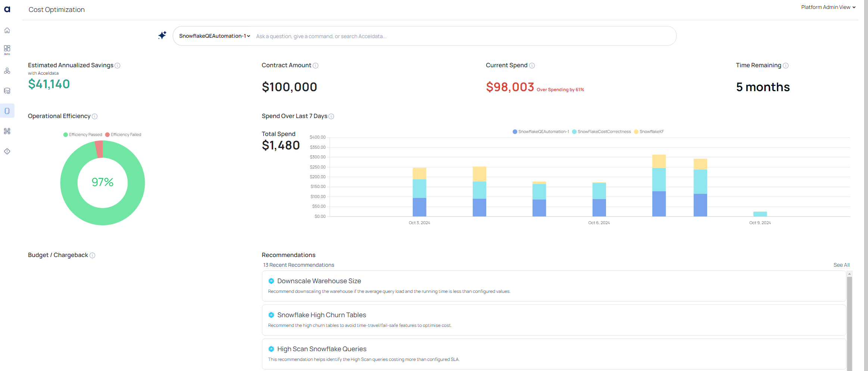The width and height of the screenshot is (868, 371).
Task: Open the High Scan Snowflake Queries recommendation
Action: point(554,354)
